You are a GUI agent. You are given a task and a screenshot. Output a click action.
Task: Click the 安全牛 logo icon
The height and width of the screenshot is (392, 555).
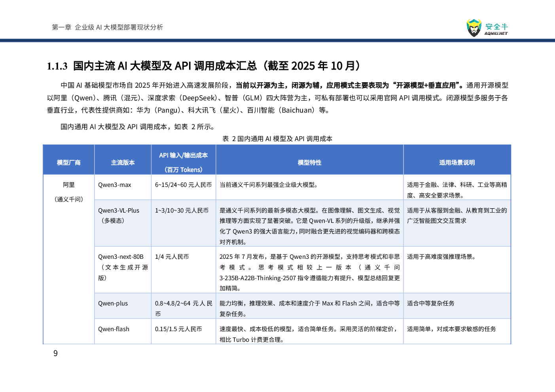tap(474, 28)
